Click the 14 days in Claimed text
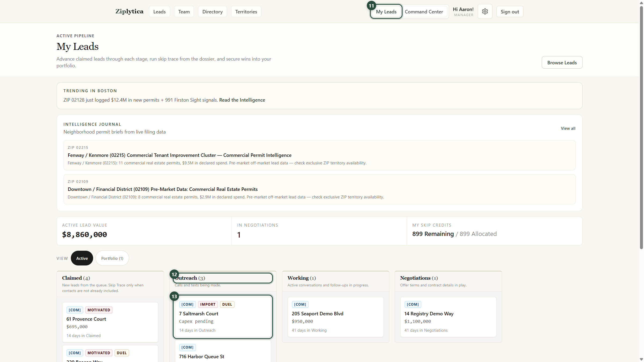Viewport: 644px width, 362px height. [83, 336]
